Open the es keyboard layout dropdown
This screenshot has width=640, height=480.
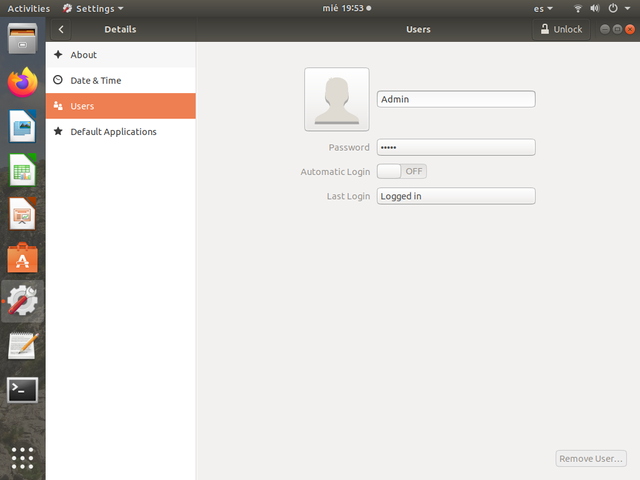tap(543, 8)
